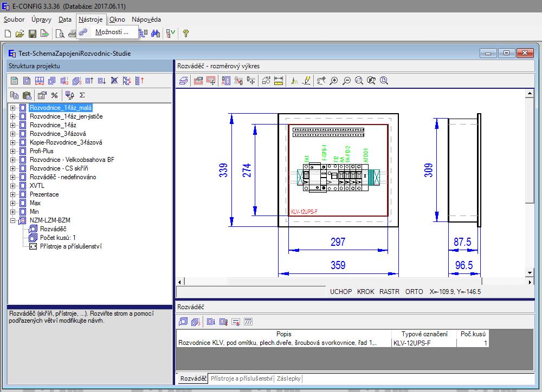Viewport: 542px width, 392px height.
Task: Switch to Přístroje a příslušenství tab
Action: (x=241, y=378)
